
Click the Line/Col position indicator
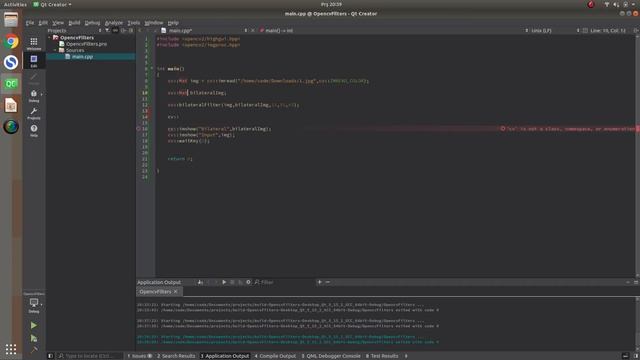pos(608,31)
